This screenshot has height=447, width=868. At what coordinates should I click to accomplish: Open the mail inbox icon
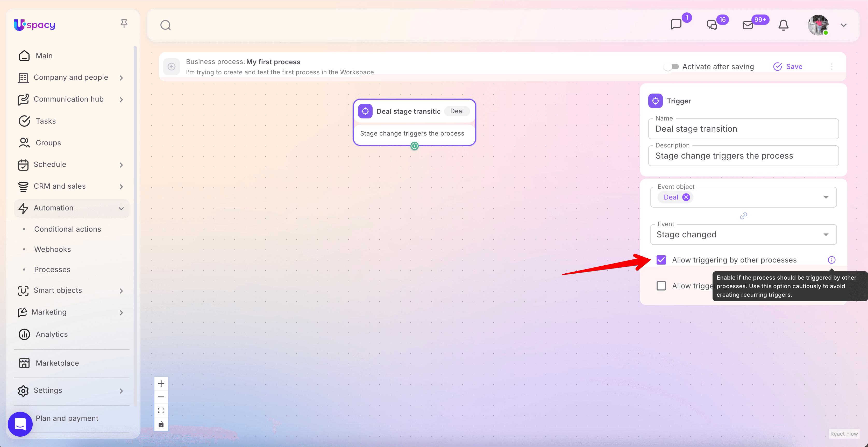(748, 25)
